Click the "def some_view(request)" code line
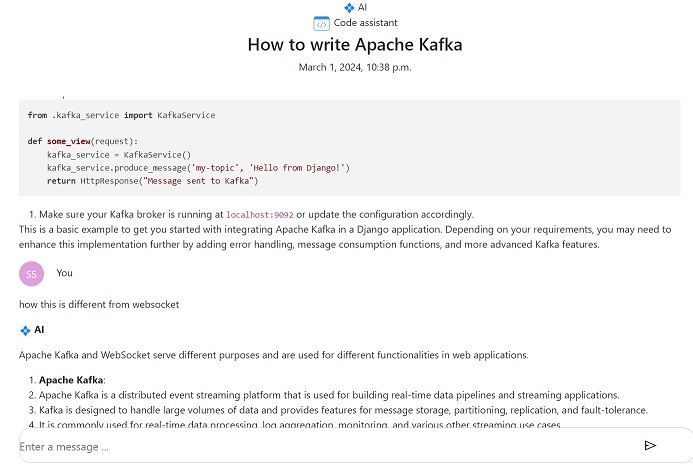Screen dimensions: 693x464 [83, 141]
